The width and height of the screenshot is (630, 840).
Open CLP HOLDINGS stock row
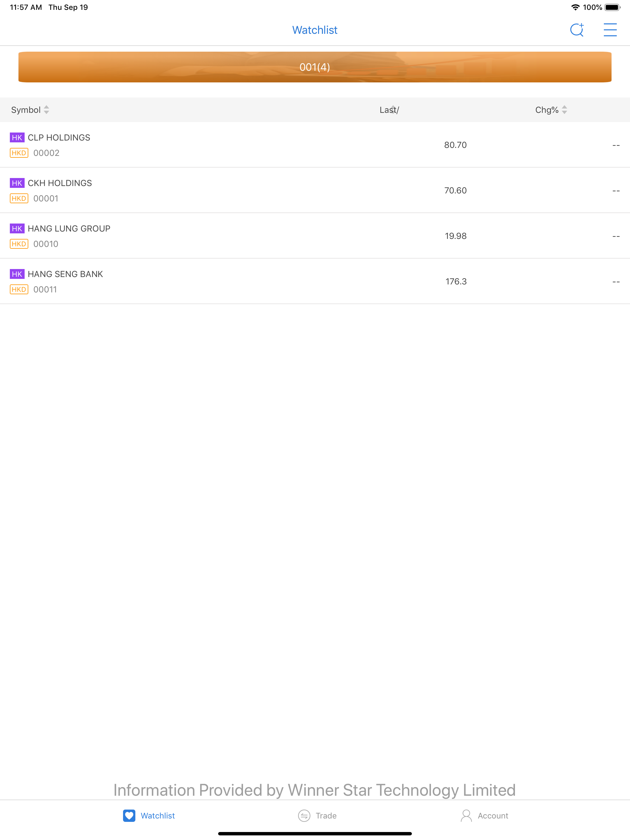[x=315, y=145]
